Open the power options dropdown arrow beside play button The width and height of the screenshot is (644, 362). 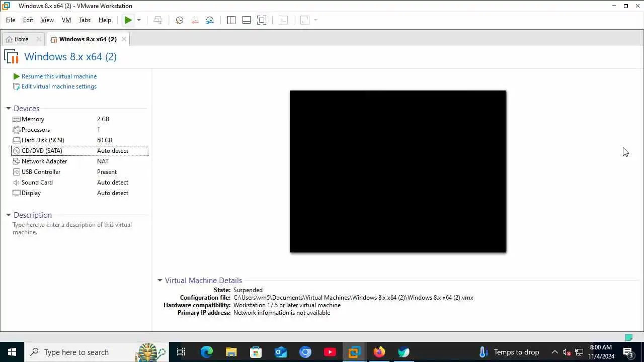point(139,20)
